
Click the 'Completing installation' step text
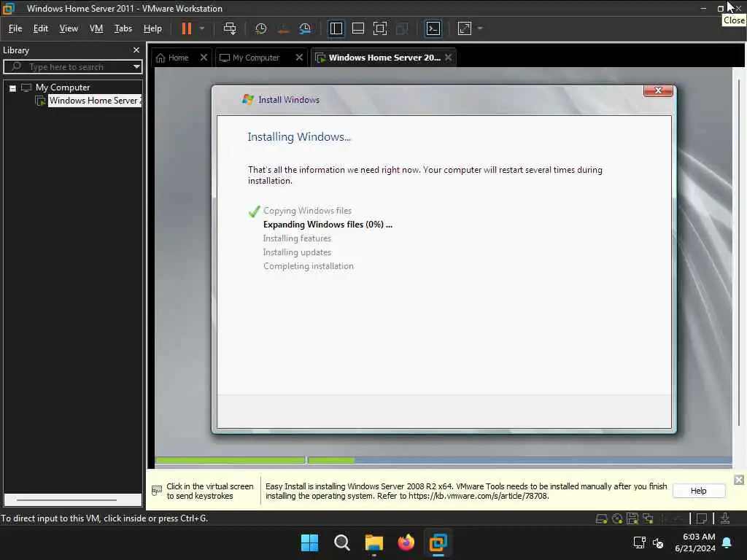309,265
